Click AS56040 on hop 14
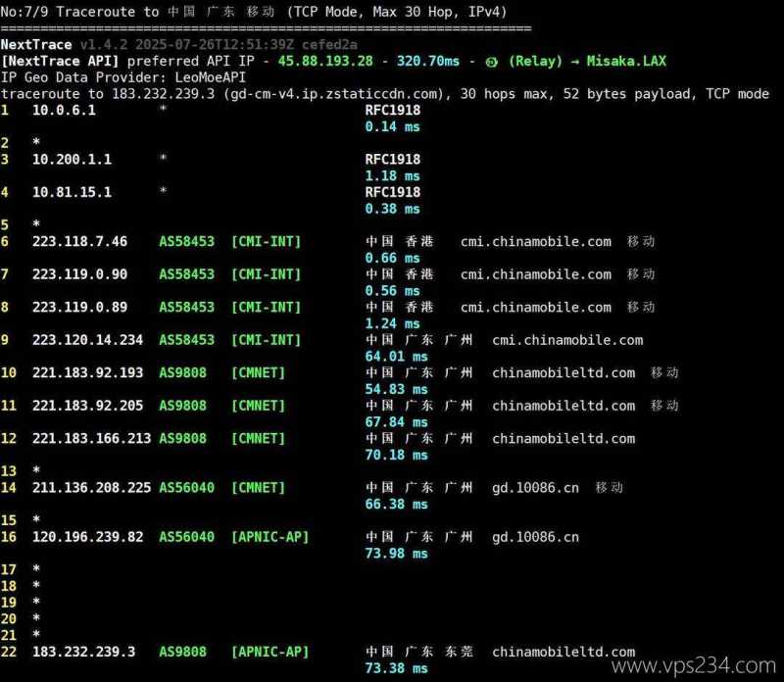The image size is (784, 682). coord(186,487)
